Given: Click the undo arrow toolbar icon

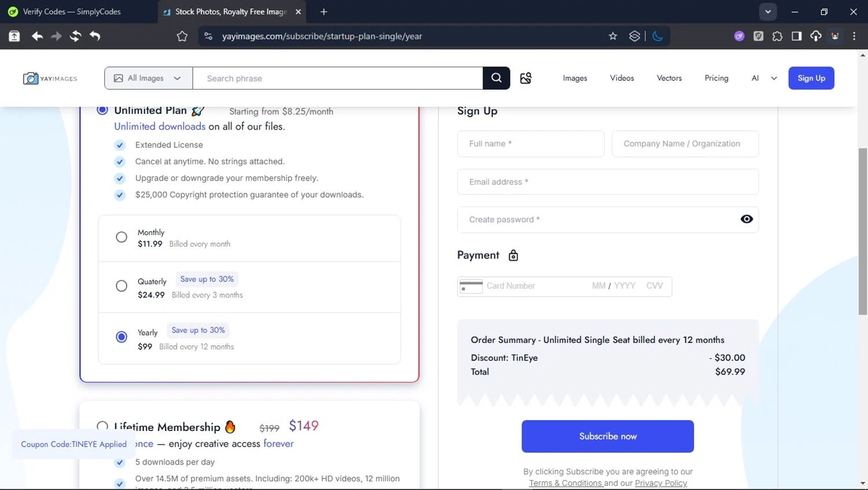Looking at the screenshot, I should [95, 36].
